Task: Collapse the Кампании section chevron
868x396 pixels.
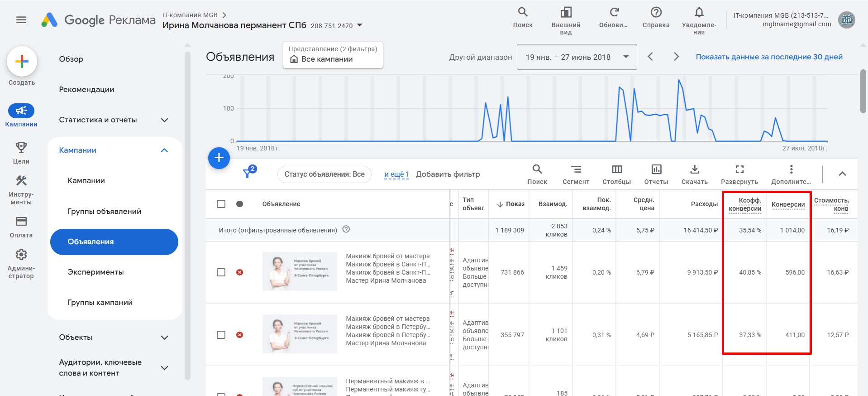Action: click(165, 150)
